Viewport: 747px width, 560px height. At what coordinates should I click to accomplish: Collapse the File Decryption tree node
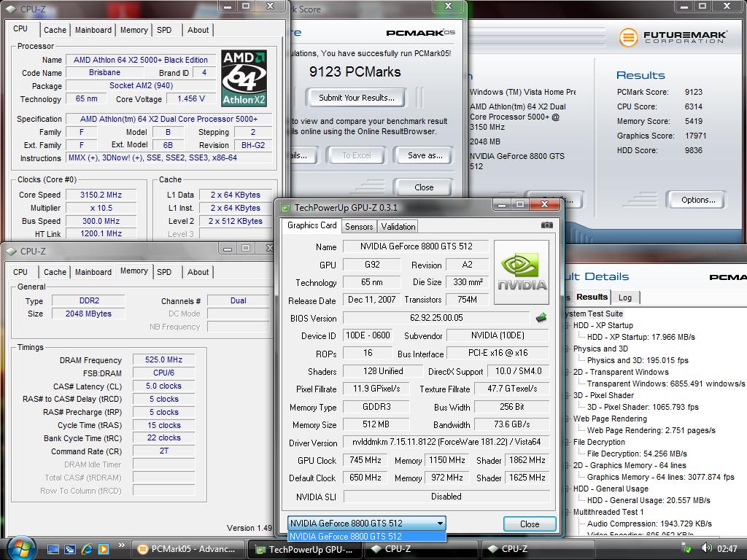(x=568, y=442)
